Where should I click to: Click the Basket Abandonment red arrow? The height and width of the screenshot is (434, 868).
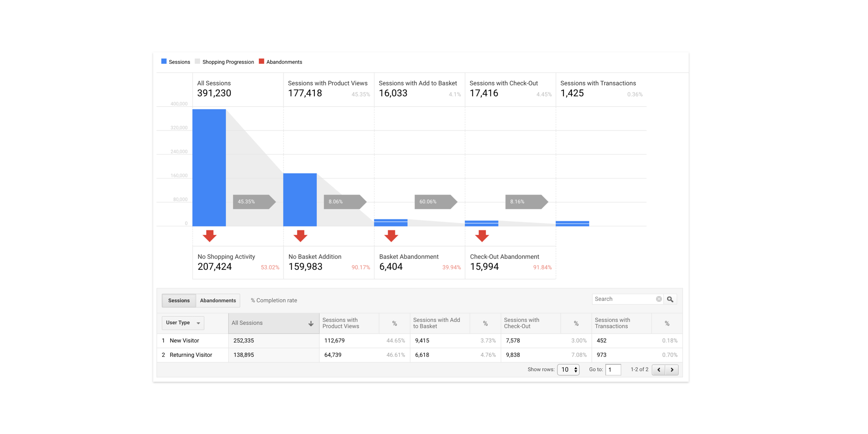click(391, 236)
